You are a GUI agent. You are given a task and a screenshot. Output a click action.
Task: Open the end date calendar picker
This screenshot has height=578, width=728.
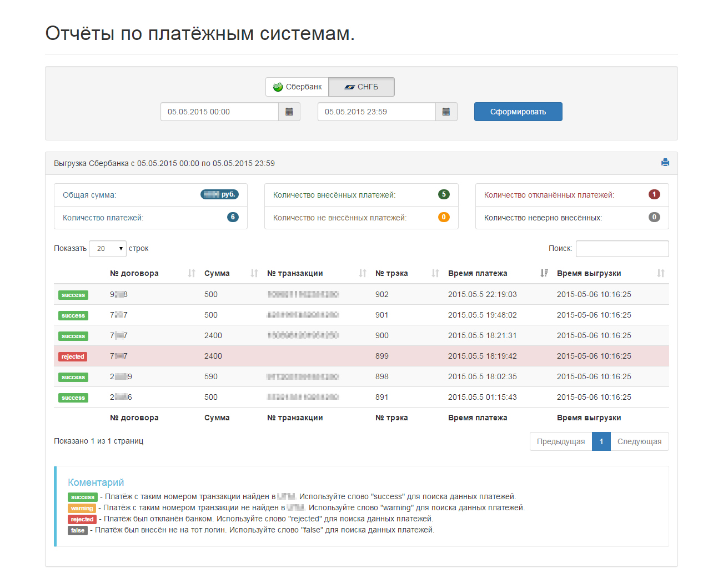tap(446, 112)
